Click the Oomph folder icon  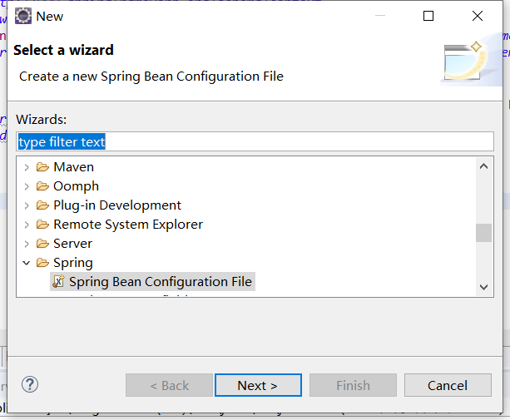pos(42,186)
